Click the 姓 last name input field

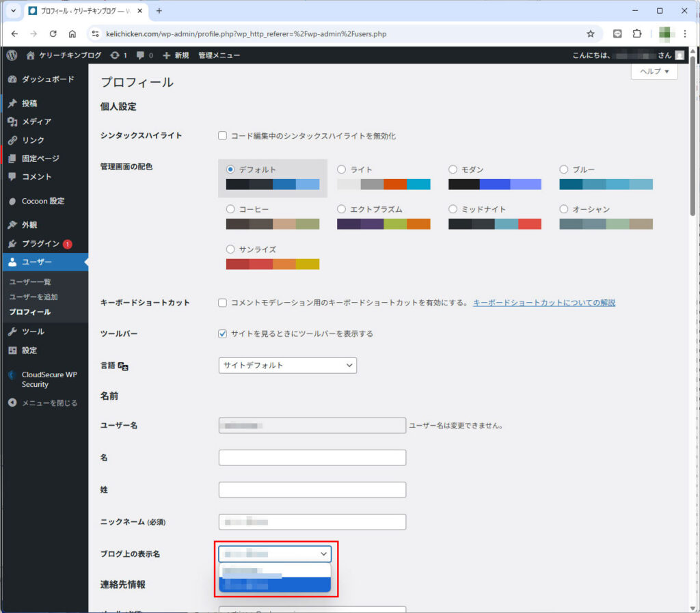tap(312, 490)
